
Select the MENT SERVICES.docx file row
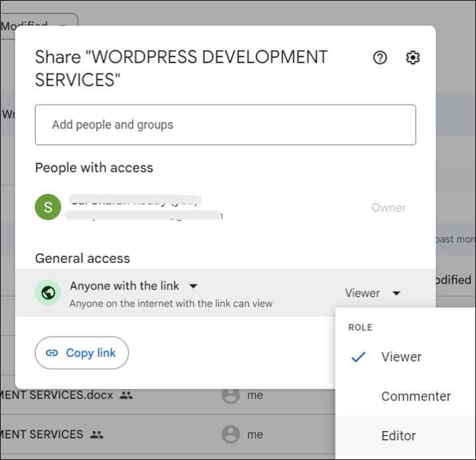click(x=167, y=395)
